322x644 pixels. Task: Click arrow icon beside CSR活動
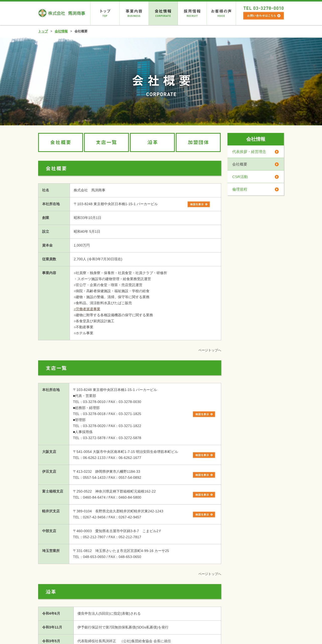click(277, 177)
